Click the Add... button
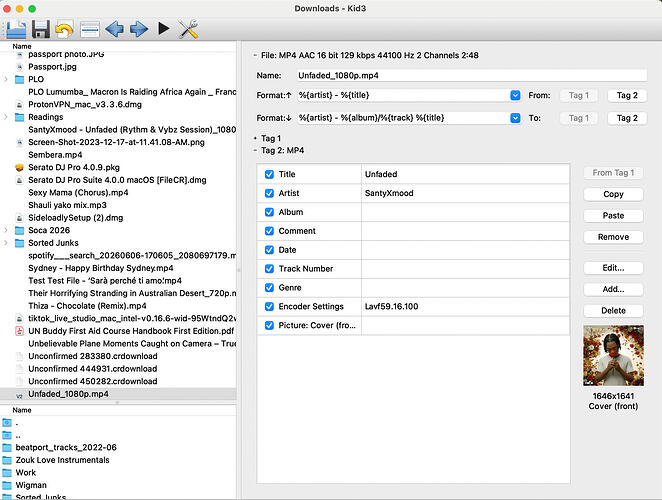Screen dimensions: 662x500 click(613, 289)
